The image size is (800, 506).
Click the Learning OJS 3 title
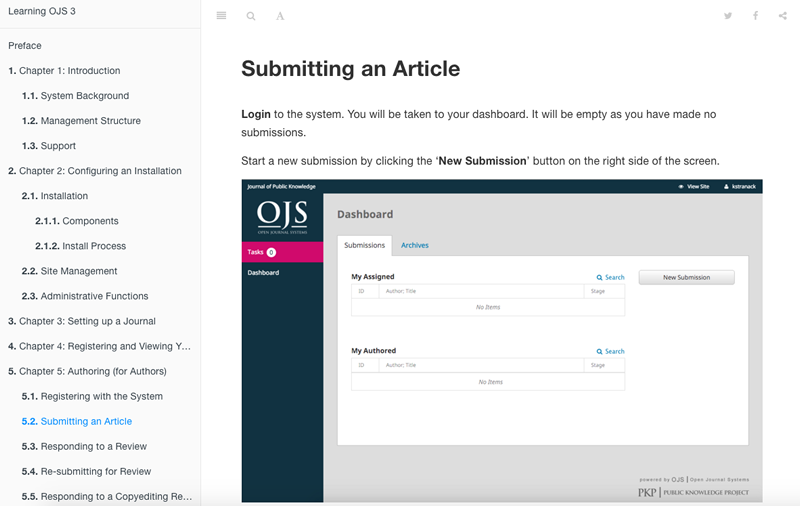pos(43,15)
